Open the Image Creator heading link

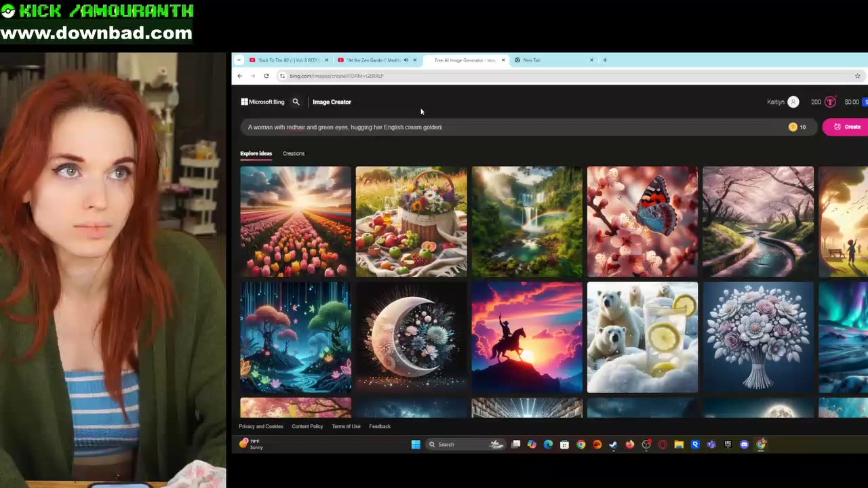pyautogui.click(x=332, y=102)
